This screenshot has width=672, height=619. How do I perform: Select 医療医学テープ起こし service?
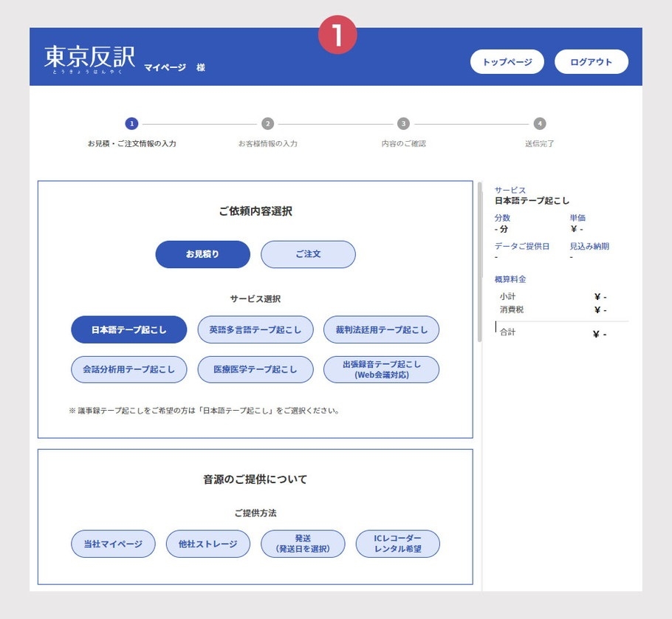tap(256, 369)
